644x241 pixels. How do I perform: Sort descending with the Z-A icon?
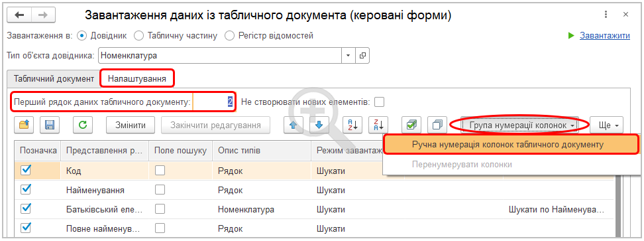pyautogui.click(x=378, y=125)
